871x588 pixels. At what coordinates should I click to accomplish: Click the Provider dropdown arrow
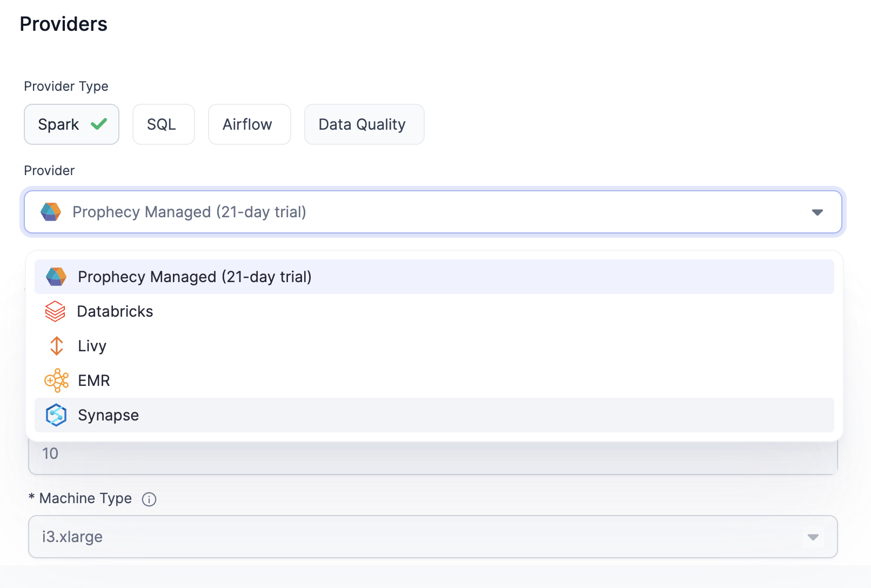point(817,212)
